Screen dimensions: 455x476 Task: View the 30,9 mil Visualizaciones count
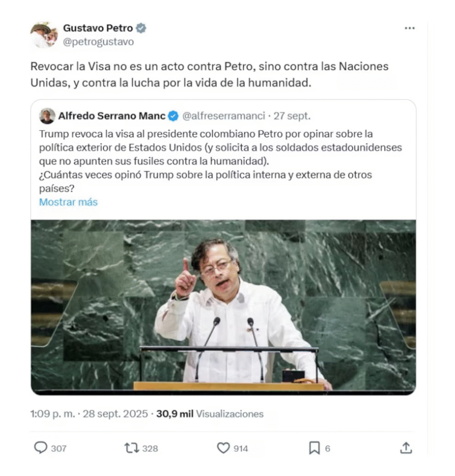point(210,414)
